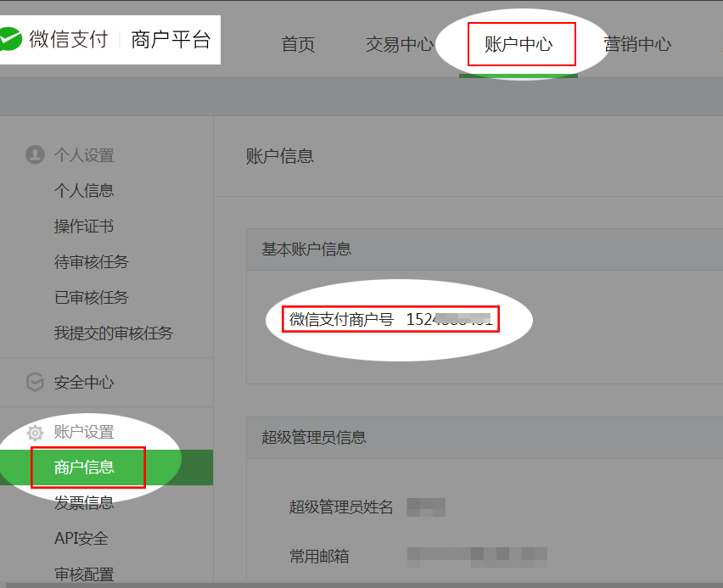Open 我提交的审核任务
This screenshot has width=723, height=588.
[x=114, y=333]
